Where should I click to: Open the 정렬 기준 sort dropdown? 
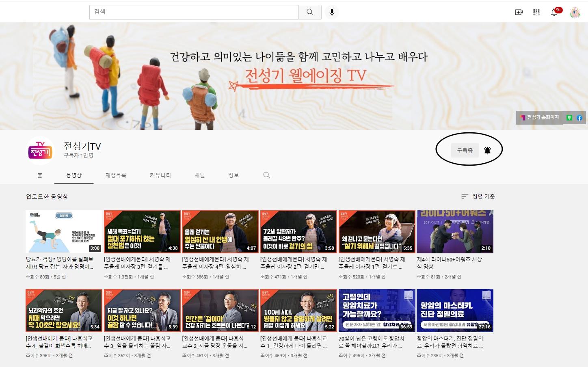click(478, 196)
